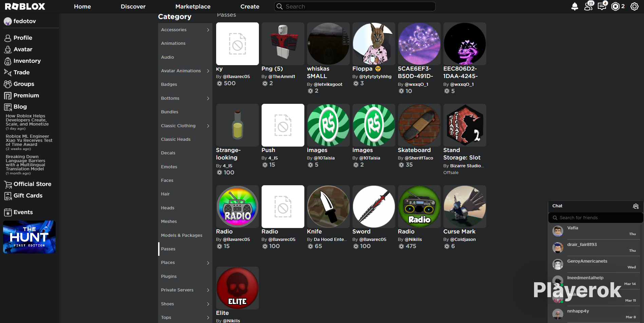Open drair_fair8193's chat avatar
The width and height of the screenshot is (644, 323).
point(558,248)
